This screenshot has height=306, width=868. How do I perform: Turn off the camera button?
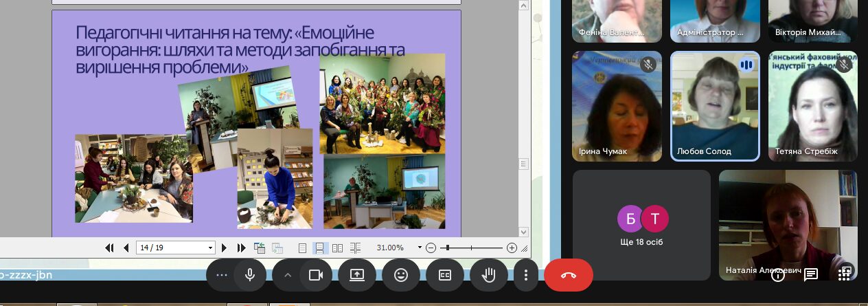click(315, 275)
